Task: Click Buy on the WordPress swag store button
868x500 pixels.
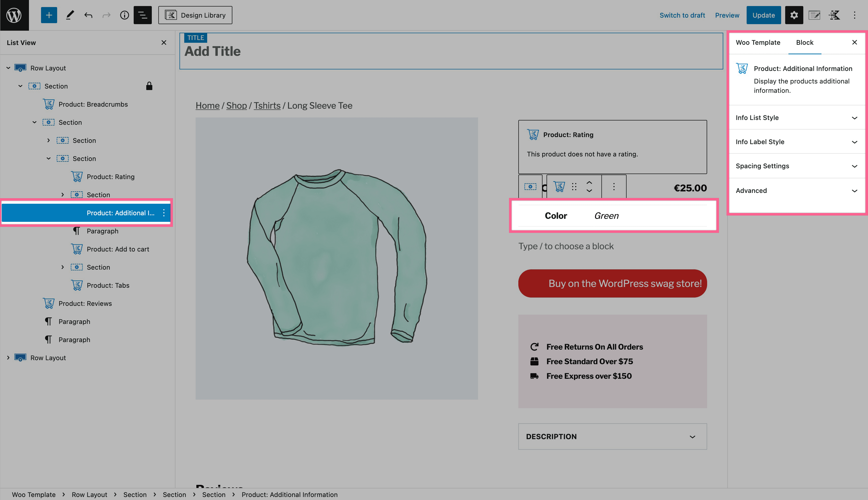Action: [613, 283]
